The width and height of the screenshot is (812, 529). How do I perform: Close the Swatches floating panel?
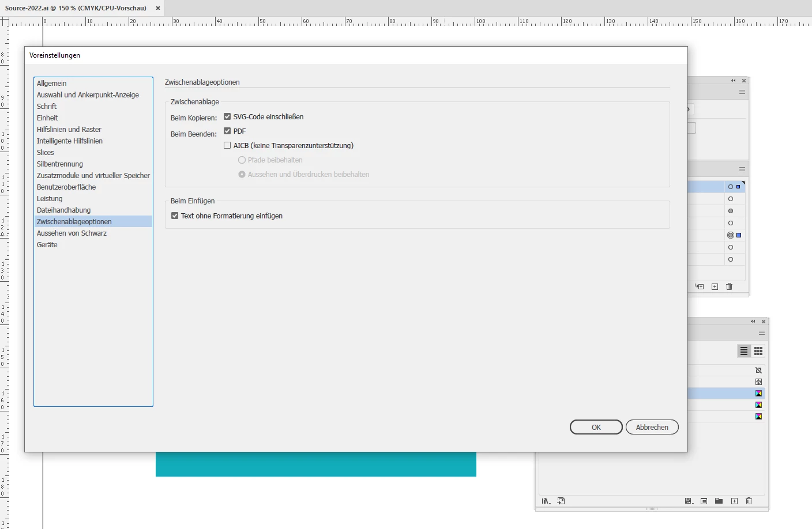tap(764, 322)
